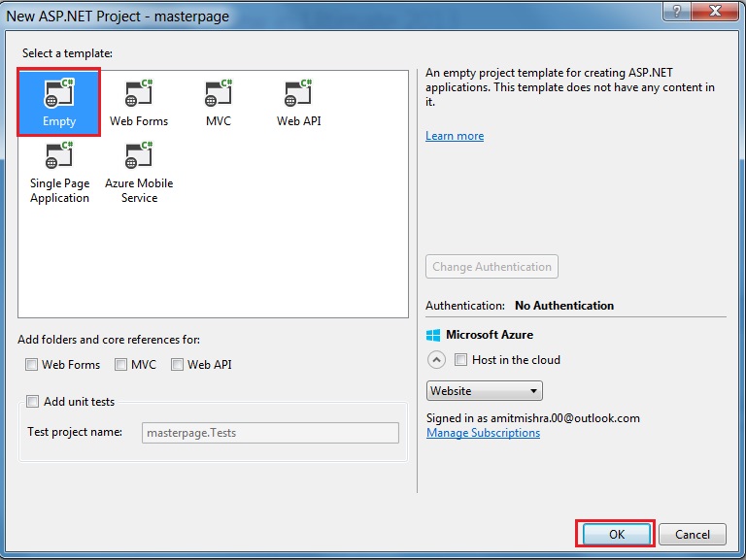
Task: Select the Single Page Application template
Action: coord(59,174)
